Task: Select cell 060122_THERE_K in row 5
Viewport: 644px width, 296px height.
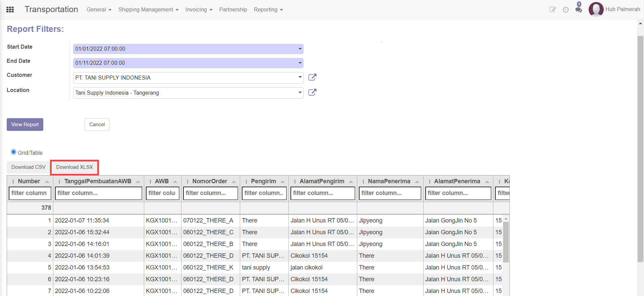Action: [x=211, y=267]
